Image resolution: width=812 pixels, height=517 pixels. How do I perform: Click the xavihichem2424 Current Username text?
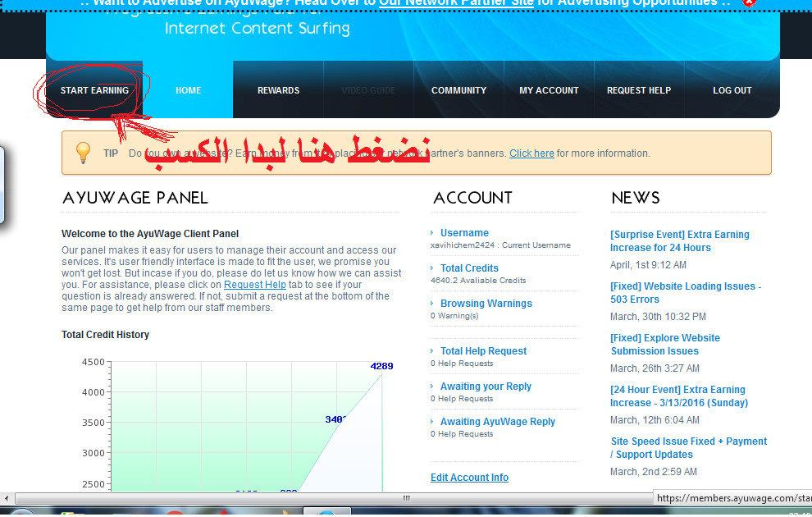[x=500, y=245]
